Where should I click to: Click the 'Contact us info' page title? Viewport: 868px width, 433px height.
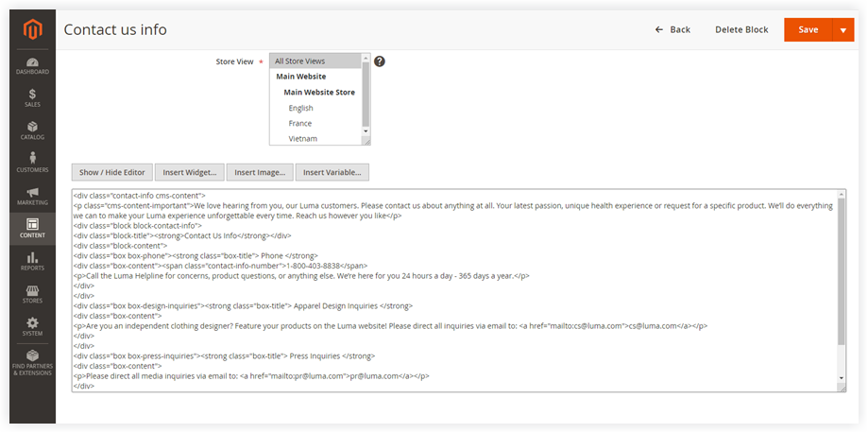pyautogui.click(x=115, y=29)
